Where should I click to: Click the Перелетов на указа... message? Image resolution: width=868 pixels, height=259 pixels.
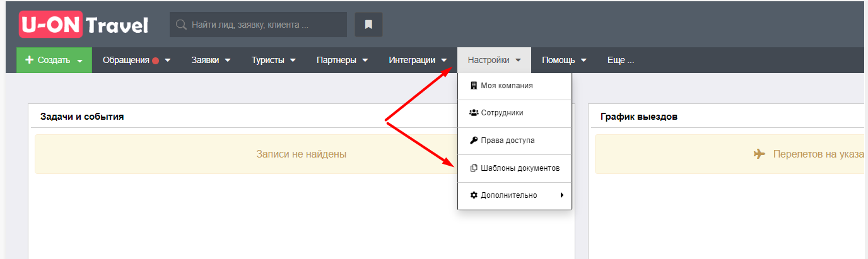[818, 154]
